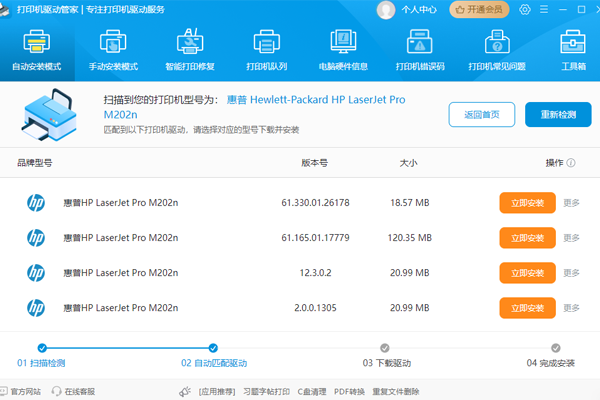Image resolution: width=600 pixels, height=400 pixels.
Task: Open 重复文件删除 duplicate file removal link
Action: 396,392
